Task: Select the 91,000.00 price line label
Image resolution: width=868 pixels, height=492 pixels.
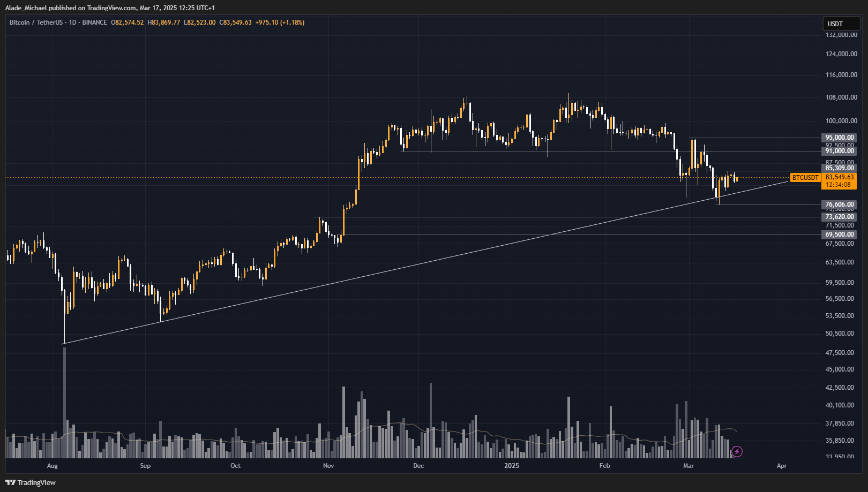Action: (839, 151)
